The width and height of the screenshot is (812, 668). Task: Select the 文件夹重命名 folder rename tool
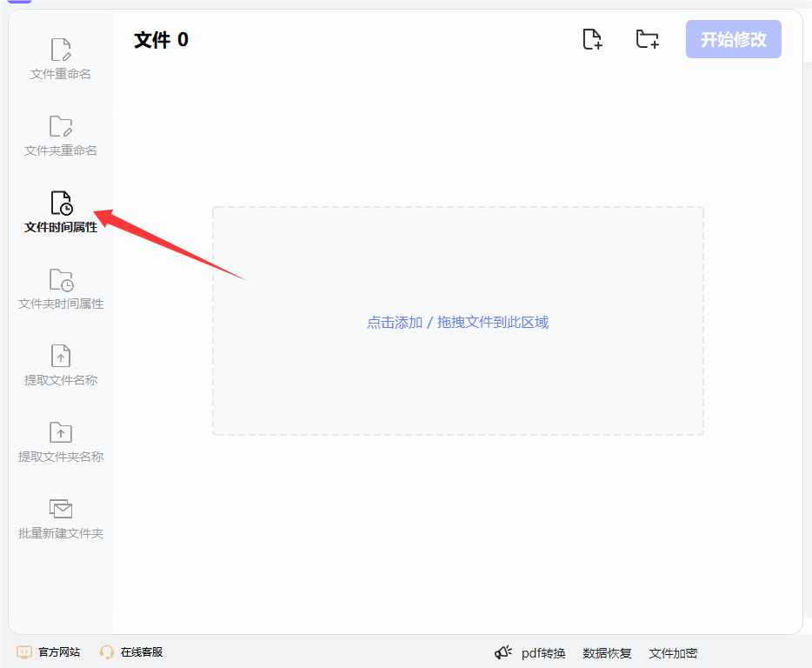point(61,136)
